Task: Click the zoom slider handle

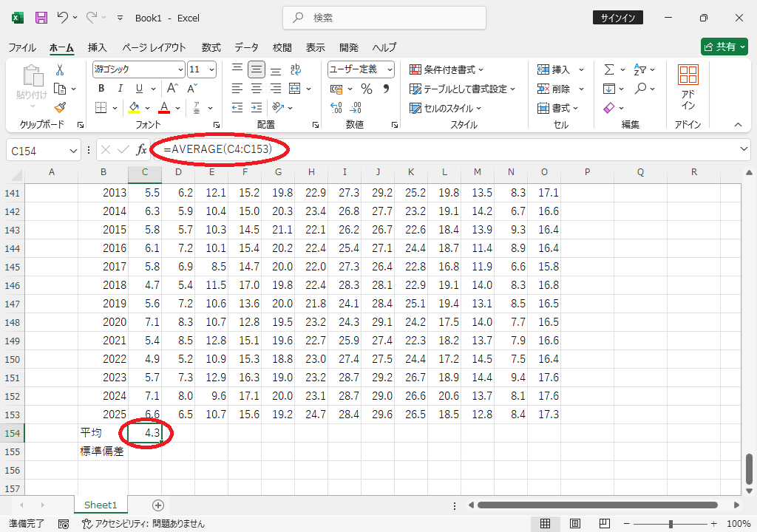Action: 671,524
